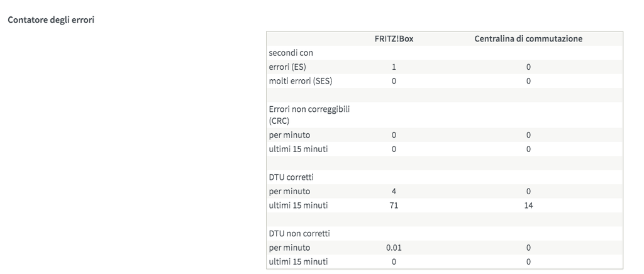Image resolution: width=644 pixels, height=274 pixels.
Task: Click 'ultimi 15 minuti' under CRC section
Action: (x=298, y=149)
